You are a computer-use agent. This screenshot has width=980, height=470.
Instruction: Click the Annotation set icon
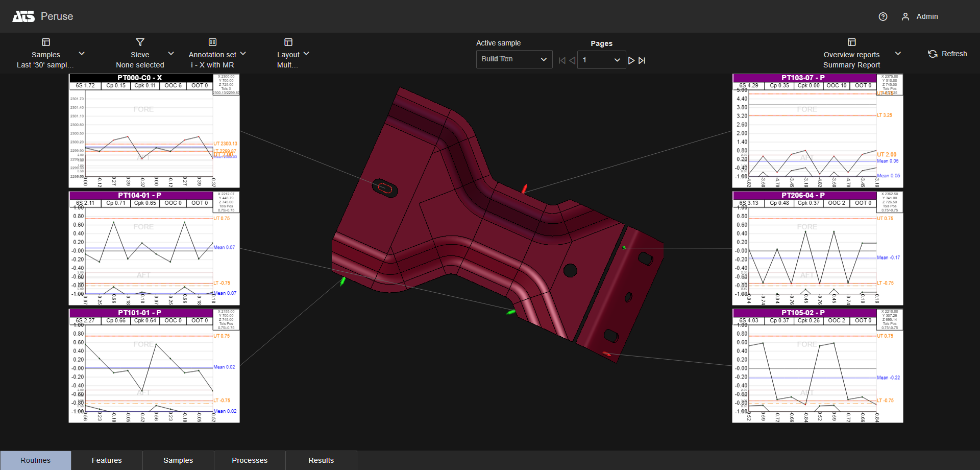pyautogui.click(x=212, y=42)
